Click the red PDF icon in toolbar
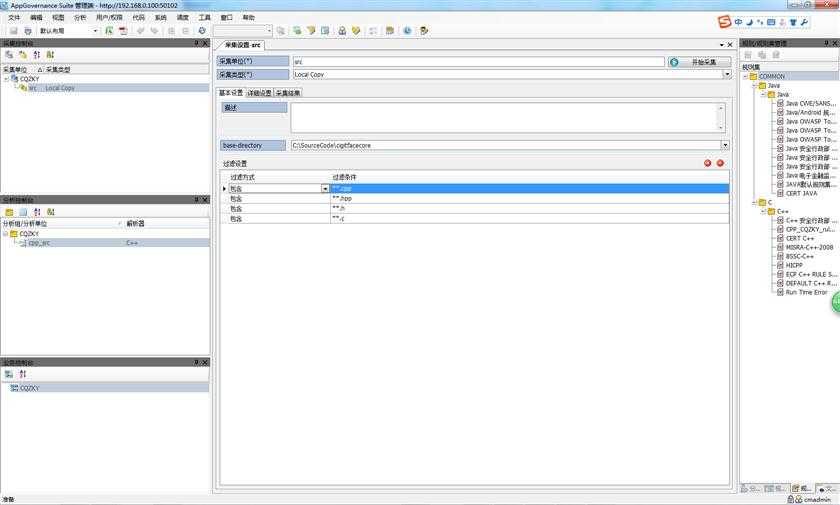The image size is (840, 505). pos(123,31)
